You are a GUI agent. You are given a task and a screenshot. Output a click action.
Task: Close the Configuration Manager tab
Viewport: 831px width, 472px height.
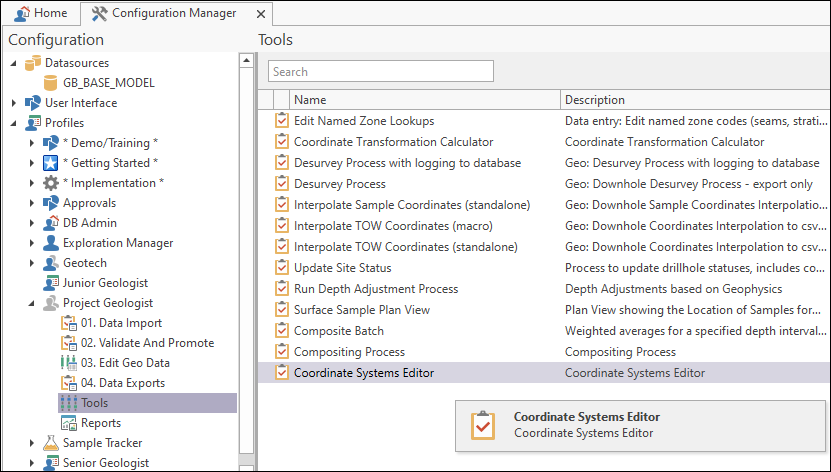click(x=261, y=14)
